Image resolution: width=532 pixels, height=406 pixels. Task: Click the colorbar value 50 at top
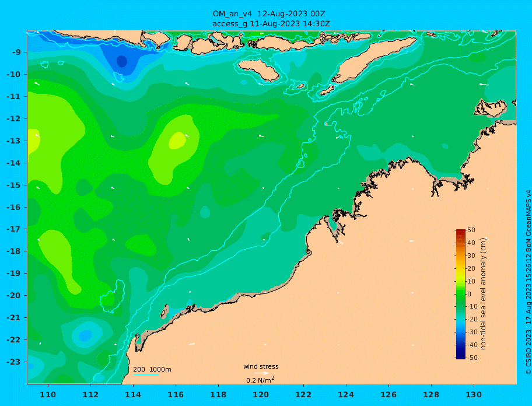pyautogui.click(x=471, y=230)
